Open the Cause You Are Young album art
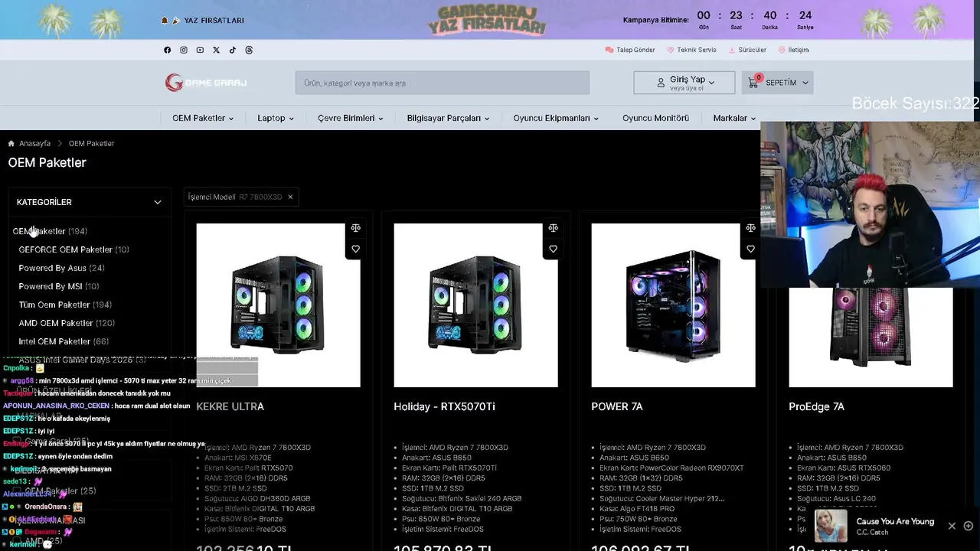This screenshot has height=551, width=980. pos(831,526)
